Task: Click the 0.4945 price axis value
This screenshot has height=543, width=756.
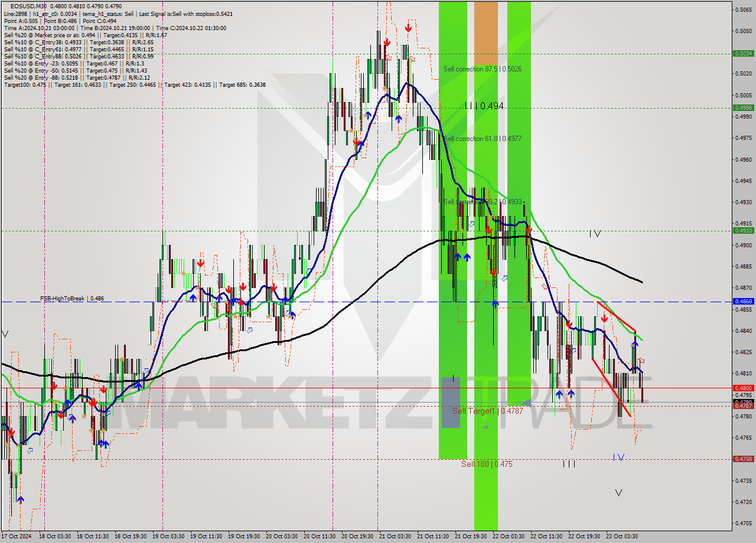Action: [744, 181]
